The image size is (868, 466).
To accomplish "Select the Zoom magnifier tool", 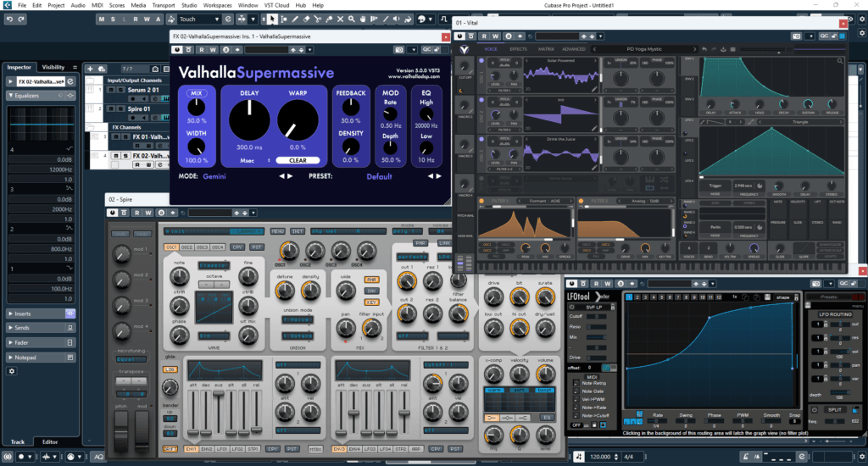I will tap(352, 19).
